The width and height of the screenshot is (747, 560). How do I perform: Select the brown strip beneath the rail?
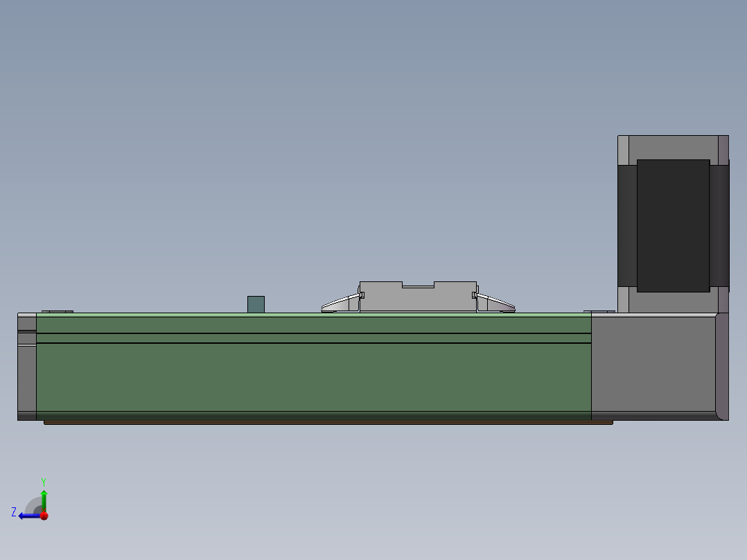[328, 422]
